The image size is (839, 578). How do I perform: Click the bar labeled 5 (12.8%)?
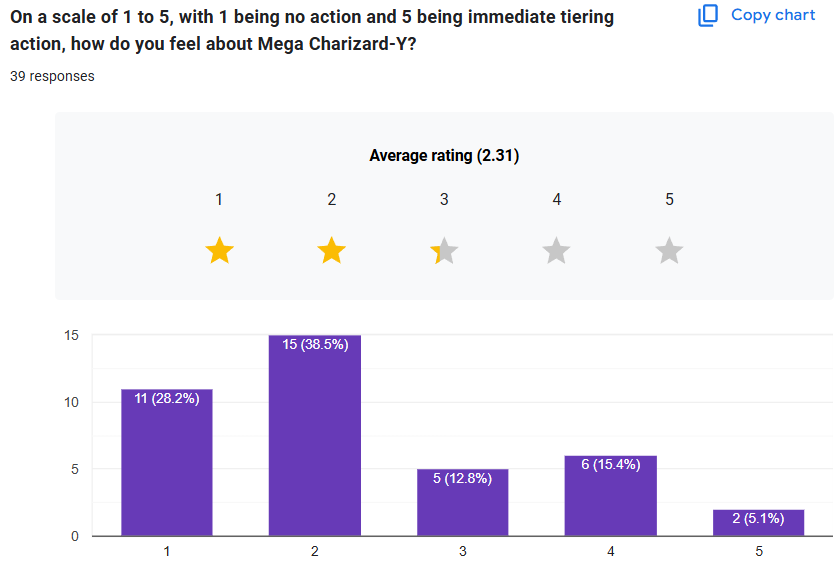[462, 502]
